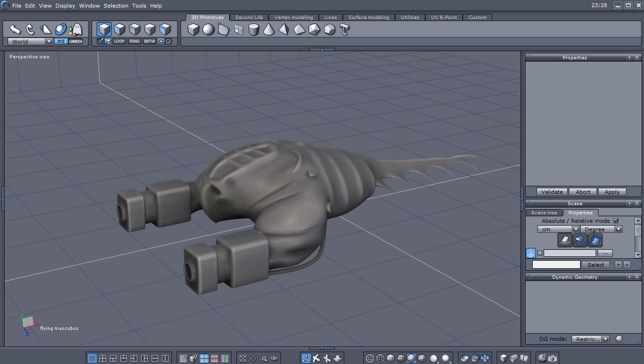Select the translate manipulator icon
The height and width of the screenshot is (364, 644).
click(x=306, y=358)
